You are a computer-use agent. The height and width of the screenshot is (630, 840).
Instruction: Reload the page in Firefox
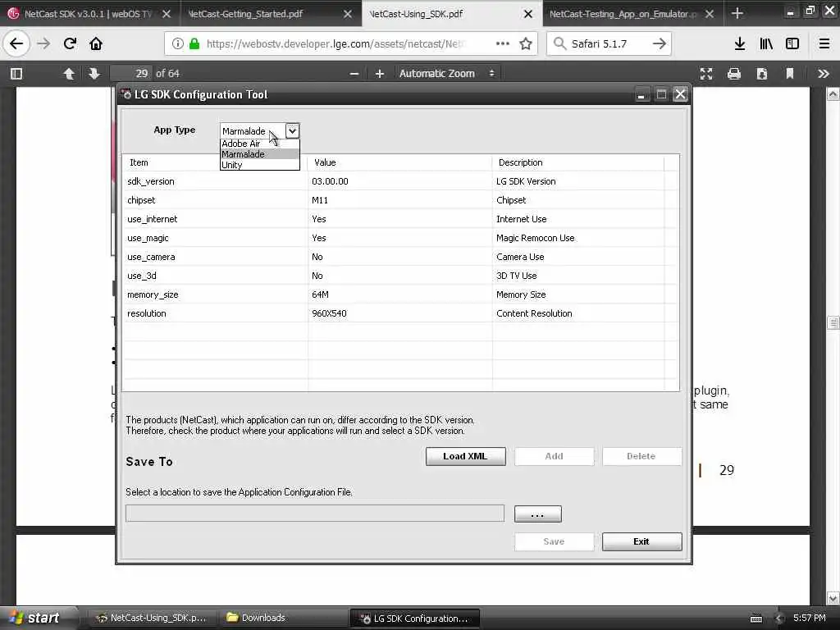pos(70,43)
